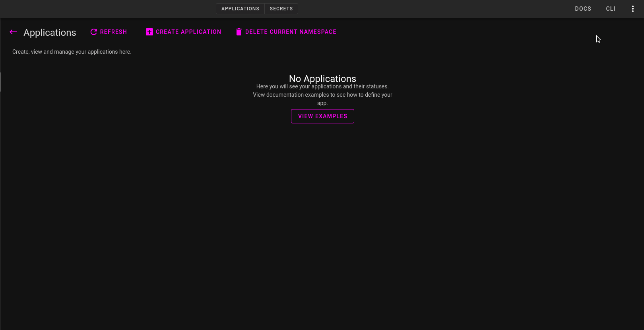
Task: Click the CREATE APPLICATION text label
Action: 188,32
